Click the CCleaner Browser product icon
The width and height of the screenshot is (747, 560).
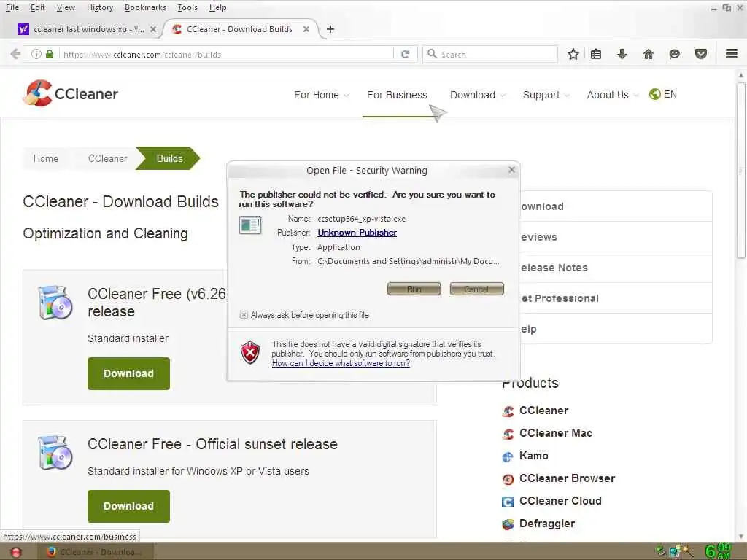[508, 479]
